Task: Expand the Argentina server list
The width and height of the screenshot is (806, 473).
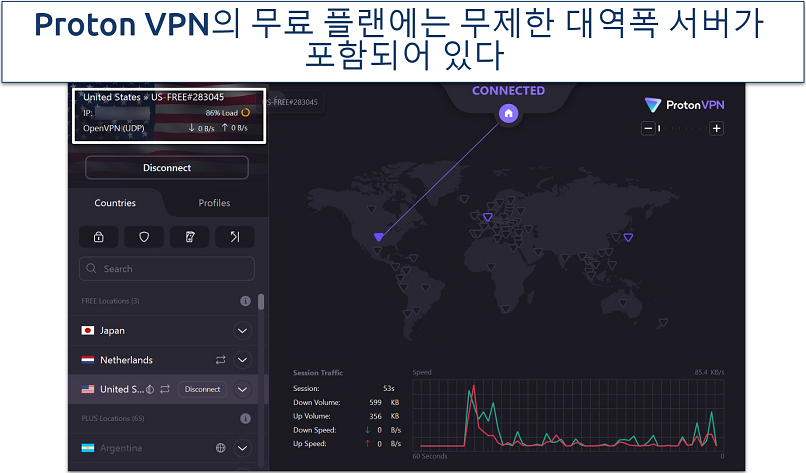Action: pos(242,448)
